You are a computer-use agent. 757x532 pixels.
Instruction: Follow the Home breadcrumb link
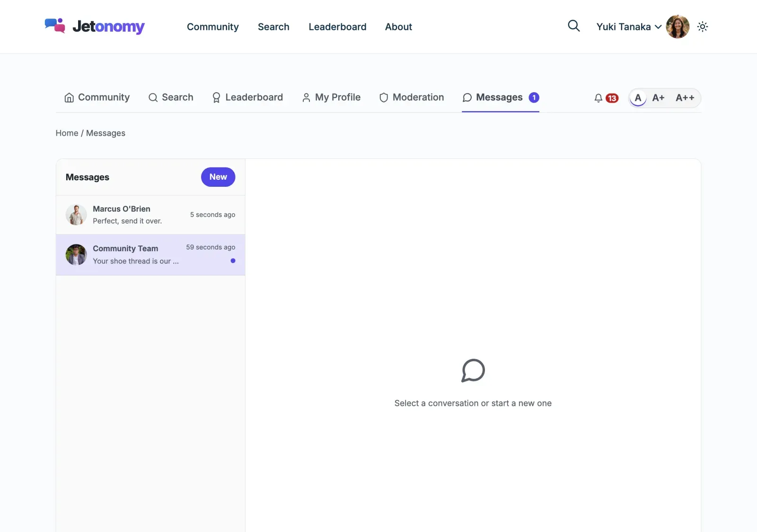click(x=67, y=133)
